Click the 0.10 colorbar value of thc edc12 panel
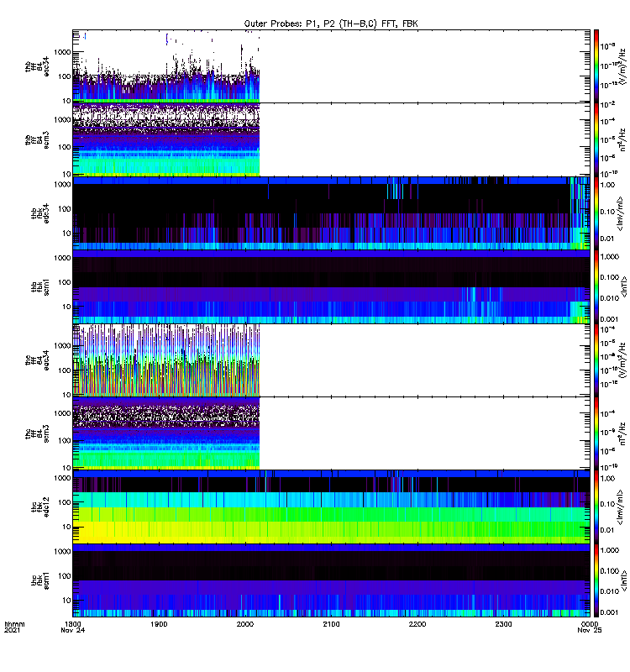Image resolution: width=630 pixels, height=672 pixels. (607, 504)
